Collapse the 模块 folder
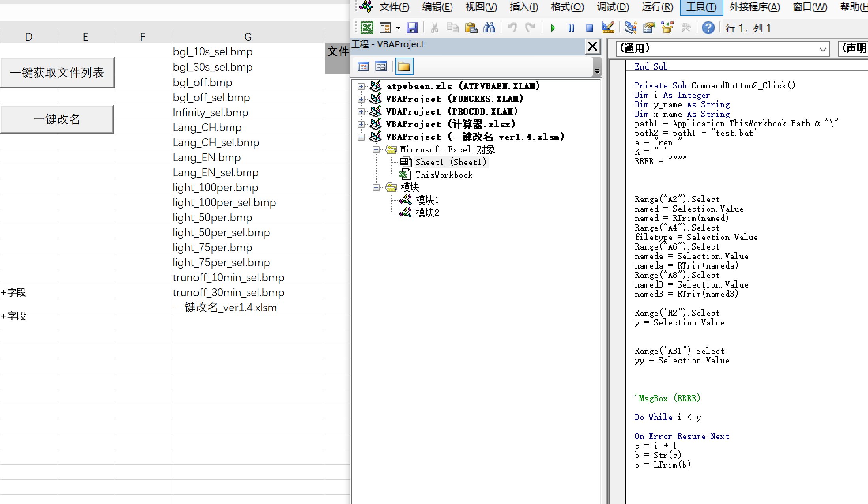The image size is (868, 504). (376, 187)
